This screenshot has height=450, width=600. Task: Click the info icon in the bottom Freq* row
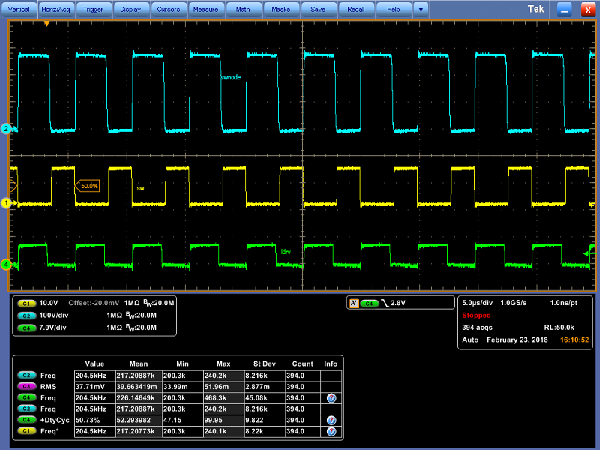point(331,433)
